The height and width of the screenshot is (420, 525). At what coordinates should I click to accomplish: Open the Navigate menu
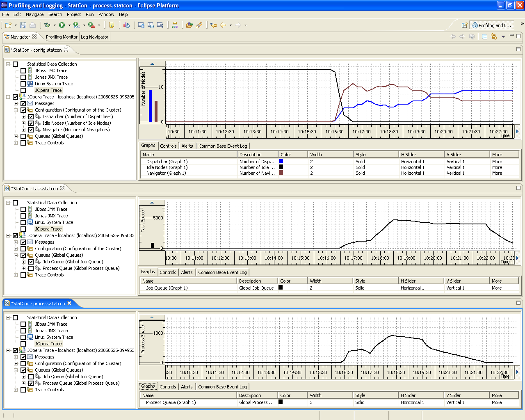point(34,14)
